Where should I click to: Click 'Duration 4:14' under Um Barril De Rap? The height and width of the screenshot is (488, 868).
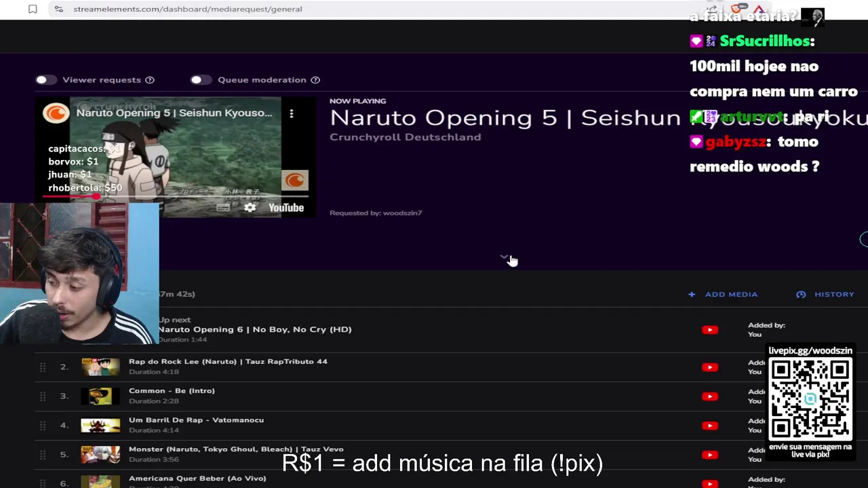tap(154, 430)
